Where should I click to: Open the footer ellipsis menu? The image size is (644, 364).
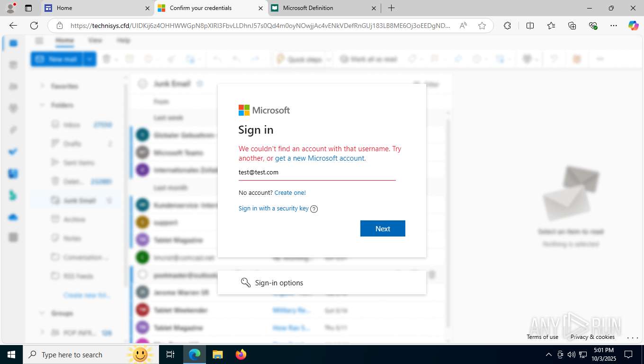[x=632, y=337]
